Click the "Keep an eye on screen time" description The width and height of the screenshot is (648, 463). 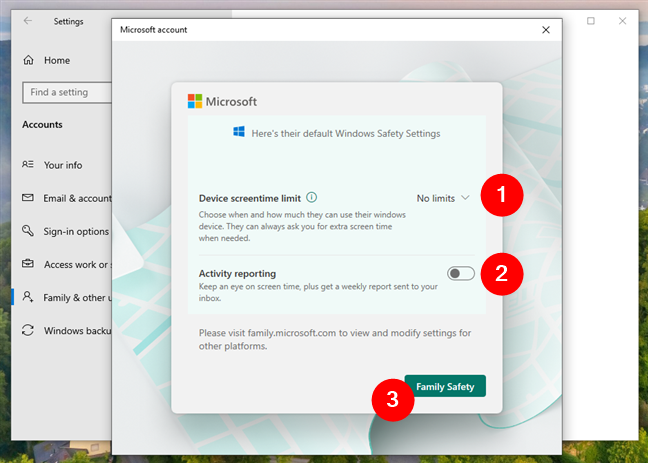[x=318, y=292]
